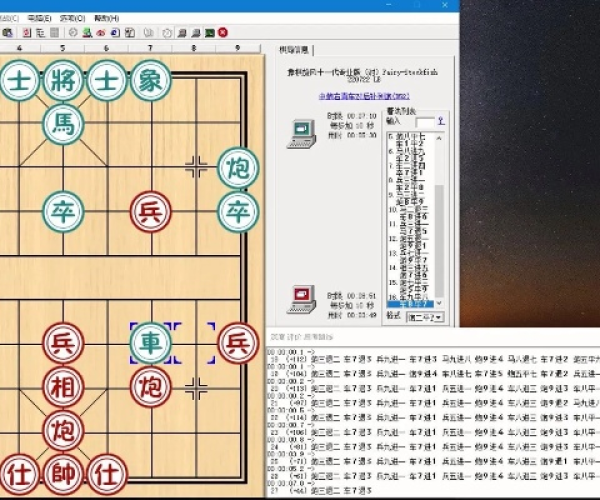600x500 pixels.
Task: Click the green computer toolbar icon
Action: 87,33
